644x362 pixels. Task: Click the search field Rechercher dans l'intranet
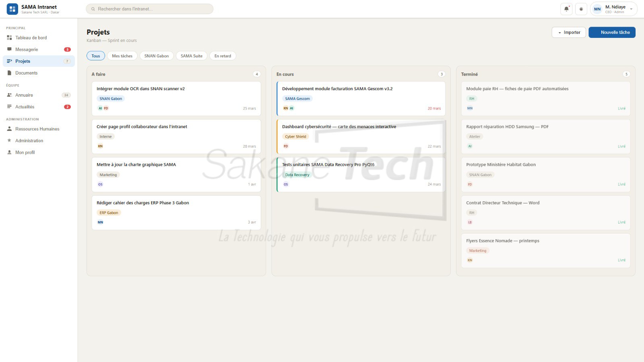coord(149,9)
